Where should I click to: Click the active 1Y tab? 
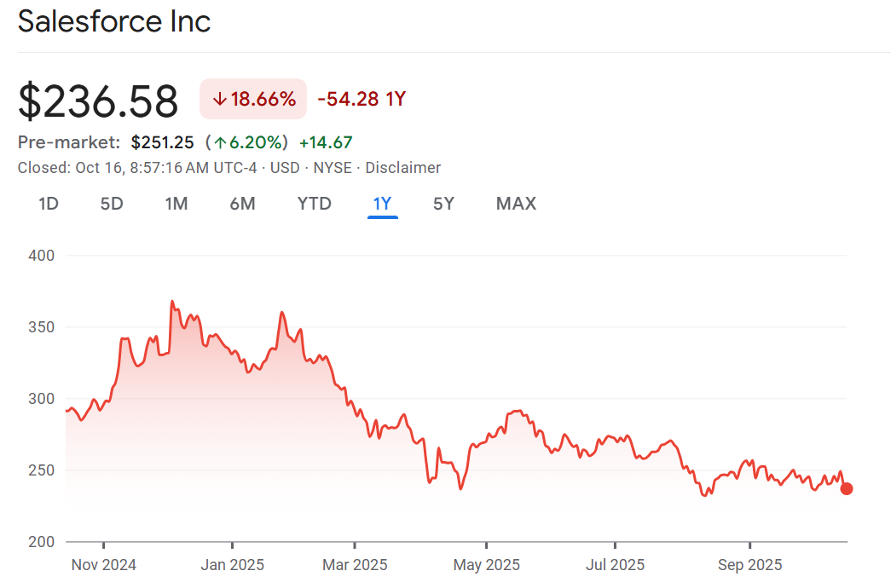[x=382, y=204]
